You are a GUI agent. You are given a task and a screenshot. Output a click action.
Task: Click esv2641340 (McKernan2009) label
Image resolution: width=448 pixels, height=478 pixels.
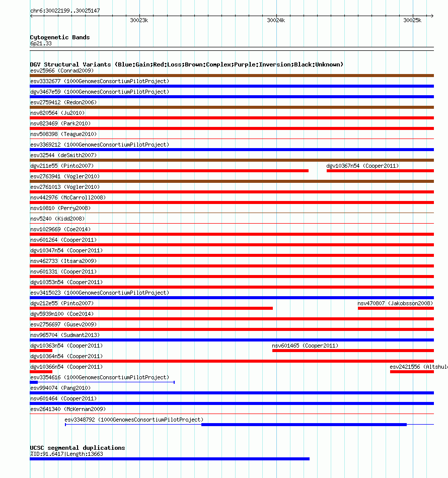(68, 409)
